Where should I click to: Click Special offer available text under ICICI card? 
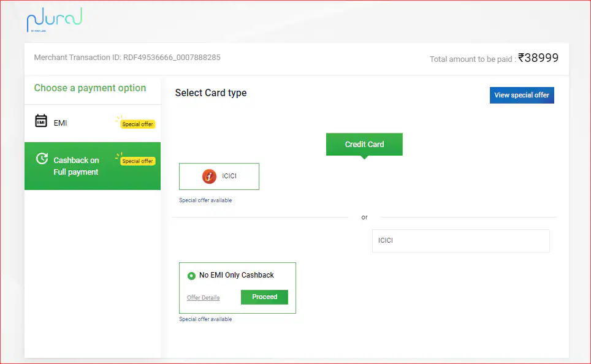pos(205,200)
